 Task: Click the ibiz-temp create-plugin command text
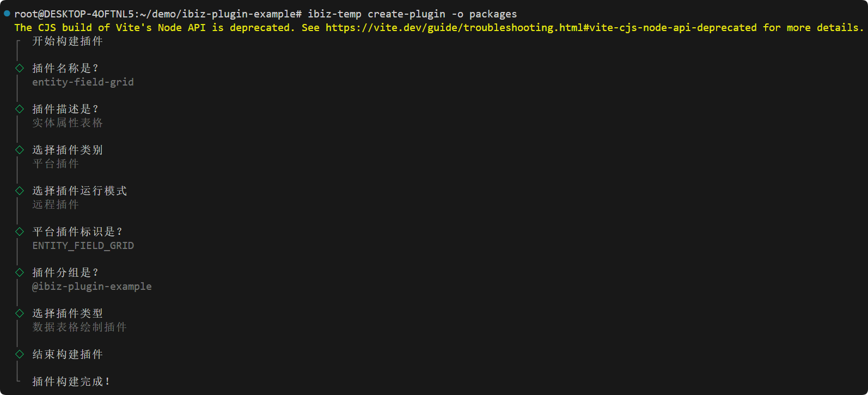[x=412, y=14]
